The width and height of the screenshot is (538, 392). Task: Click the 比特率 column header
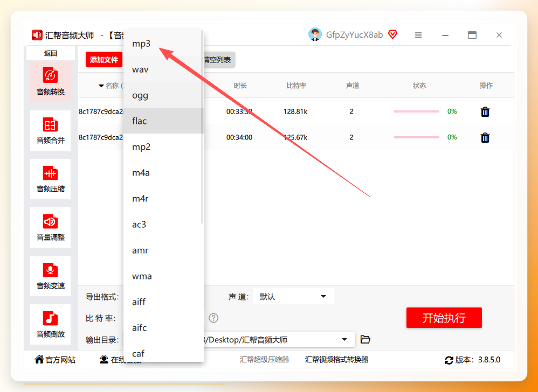pyautogui.click(x=296, y=86)
